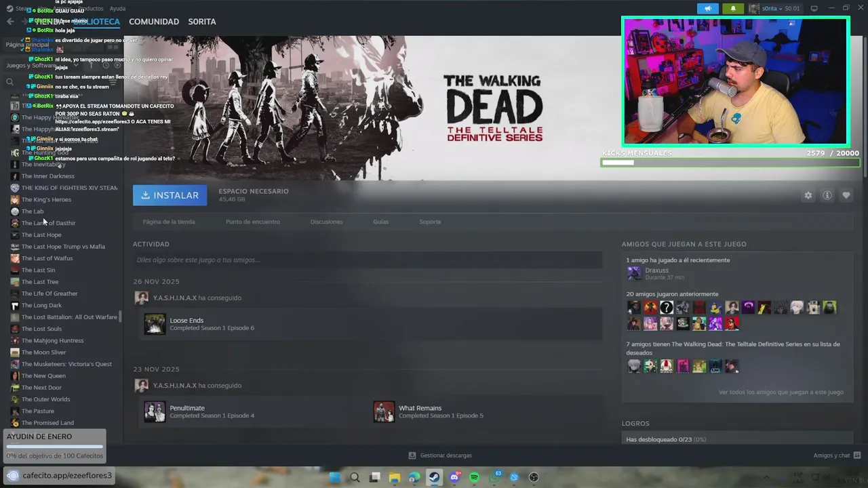Click The Long Dark game icon
This screenshot has height=488, width=868.
[15, 306]
